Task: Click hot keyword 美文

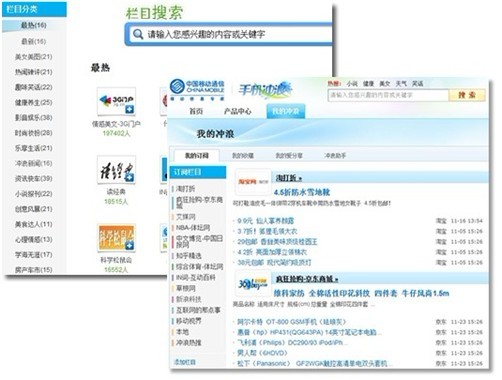Action: click(x=385, y=84)
